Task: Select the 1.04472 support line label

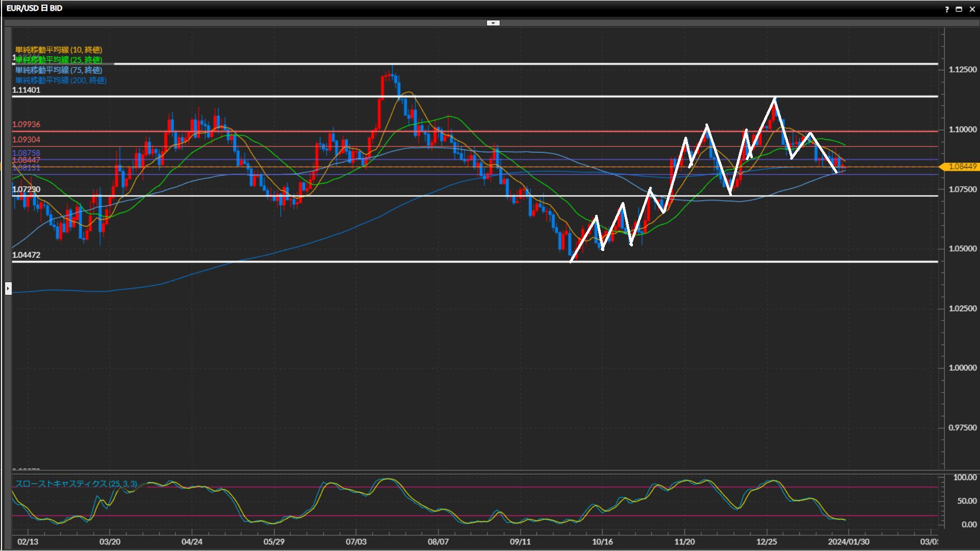Action: click(x=26, y=255)
